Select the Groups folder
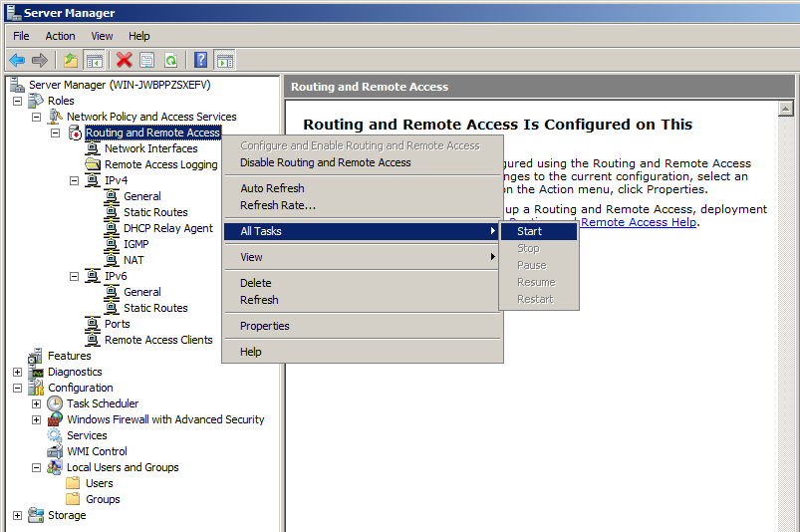The image size is (800, 532). 103,499
